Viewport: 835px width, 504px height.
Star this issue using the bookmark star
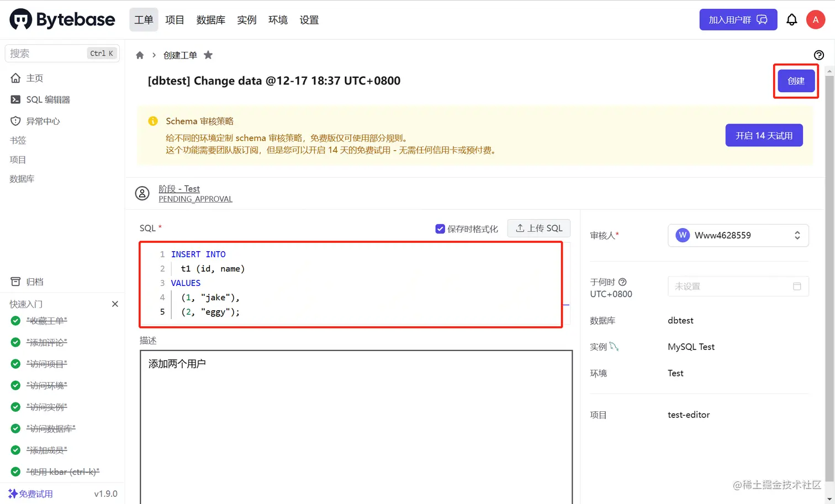click(207, 55)
